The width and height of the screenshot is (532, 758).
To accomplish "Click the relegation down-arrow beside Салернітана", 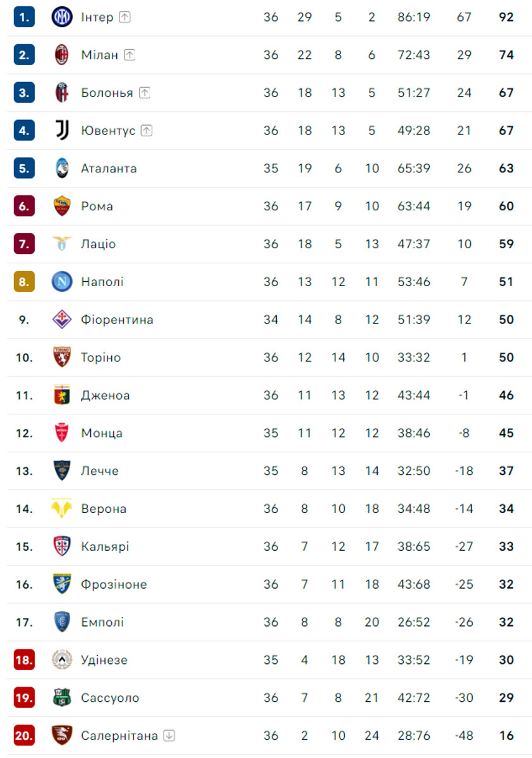I will [169, 736].
